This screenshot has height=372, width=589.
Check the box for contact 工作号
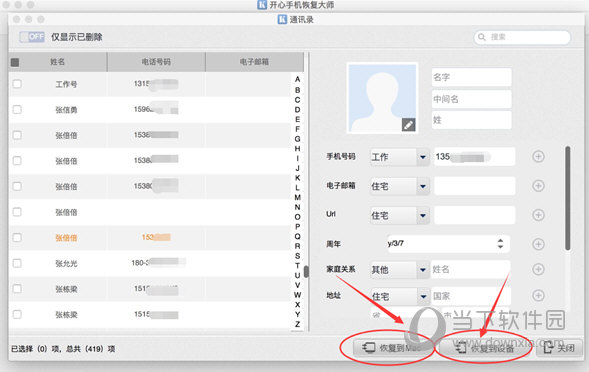click(17, 84)
